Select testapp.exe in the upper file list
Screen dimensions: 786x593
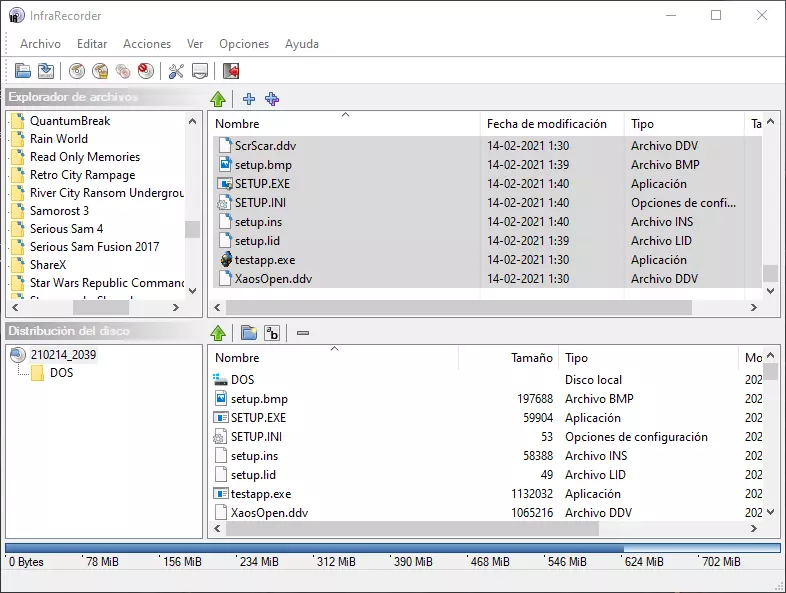(264, 260)
